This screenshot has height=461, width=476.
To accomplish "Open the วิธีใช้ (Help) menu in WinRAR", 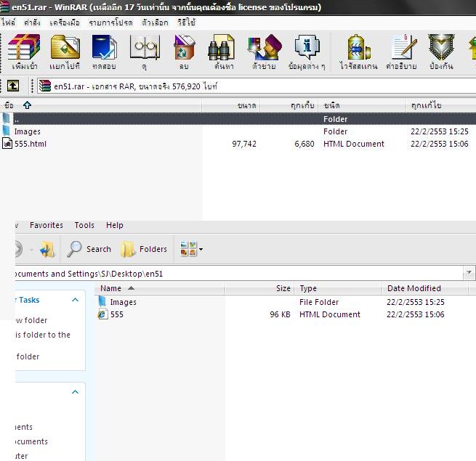I will [186, 23].
